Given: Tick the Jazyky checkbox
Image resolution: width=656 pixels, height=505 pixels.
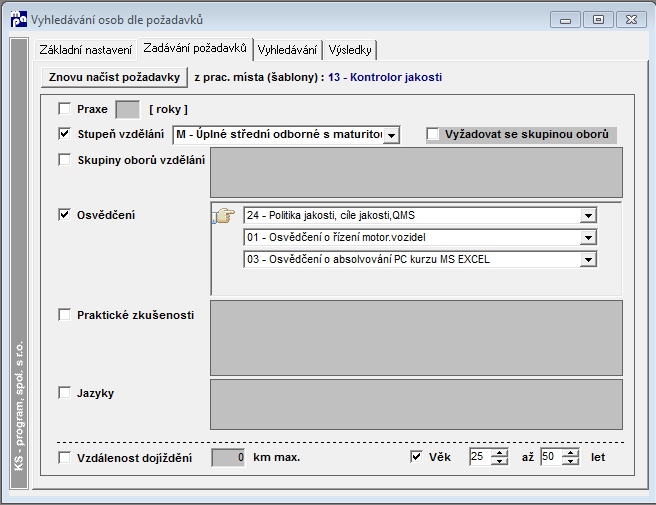Looking at the screenshot, I should click(65, 393).
